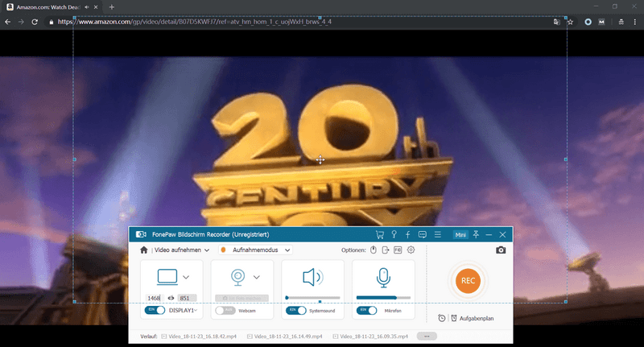The width and height of the screenshot is (644, 347).
Task: Disable the Mikrofon toggle
Action: pyautogui.click(x=366, y=310)
